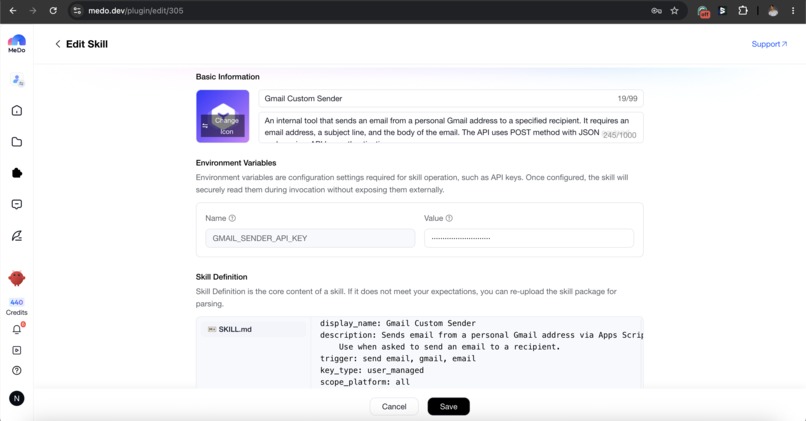This screenshot has height=421, width=806.
Task: Click the display_name line in SKILL.md code
Action: (x=397, y=323)
